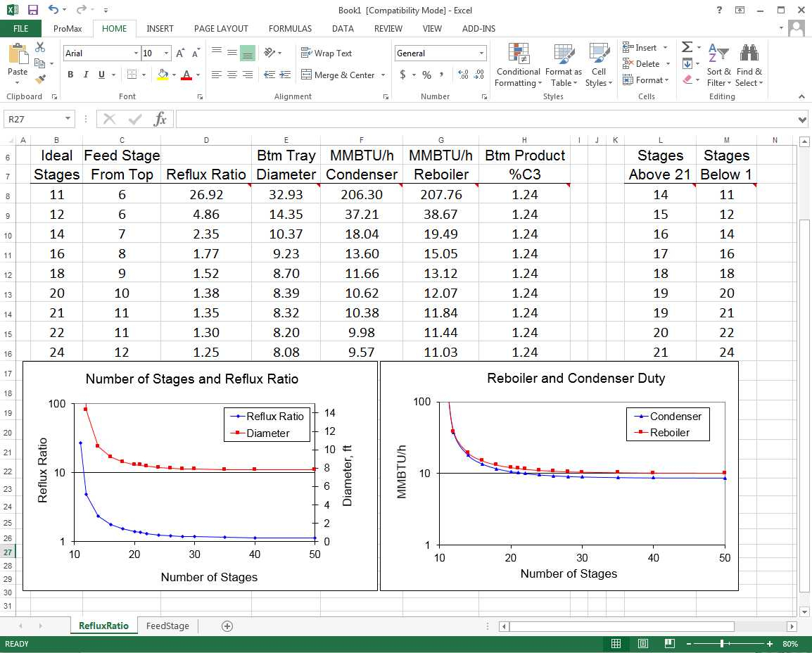The image size is (812, 653).
Task: Toggle Wrap Text option
Action: pyautogui.click(x=326, y=53)
